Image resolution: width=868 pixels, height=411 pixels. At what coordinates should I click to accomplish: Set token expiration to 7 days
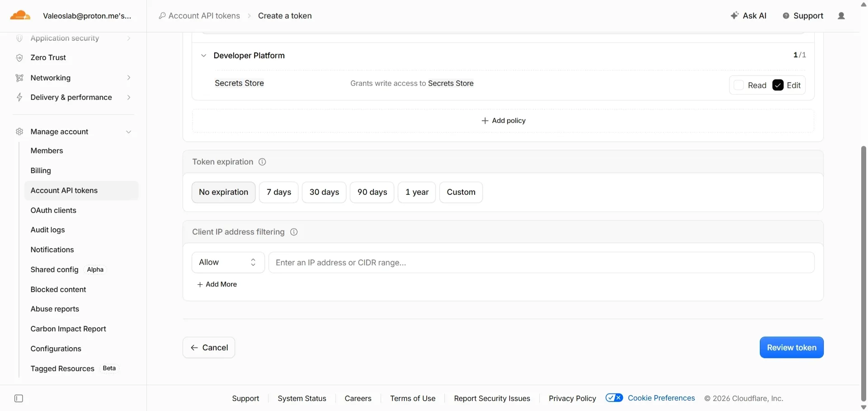(279, 192)
